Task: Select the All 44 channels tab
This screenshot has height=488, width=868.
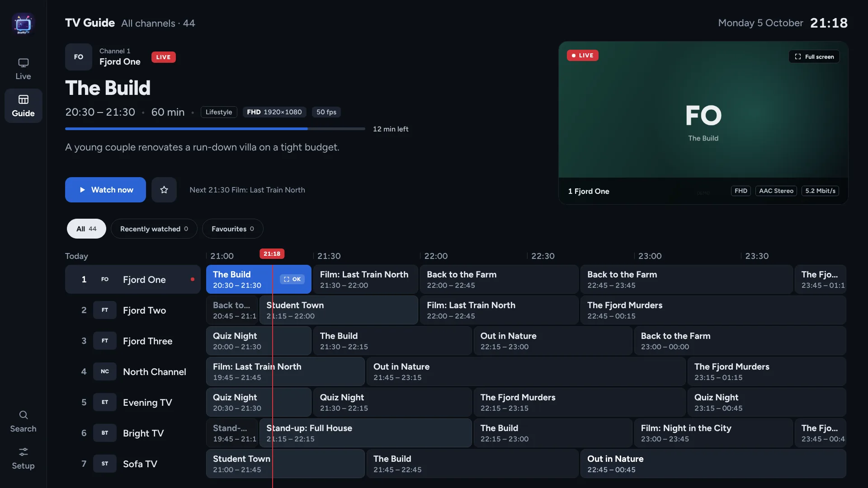Action: click(x=86, y=229)
